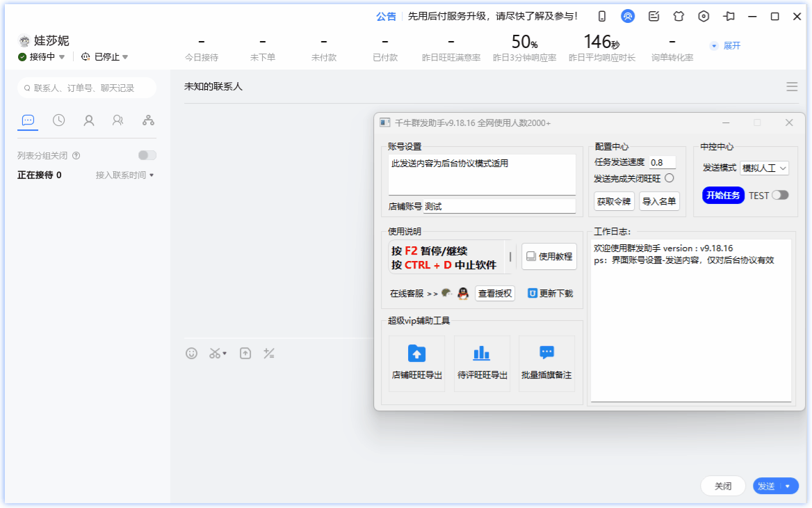Click the 批量插旗备注 chat bubble icon

pyautogui.click(x=546, y=354)
